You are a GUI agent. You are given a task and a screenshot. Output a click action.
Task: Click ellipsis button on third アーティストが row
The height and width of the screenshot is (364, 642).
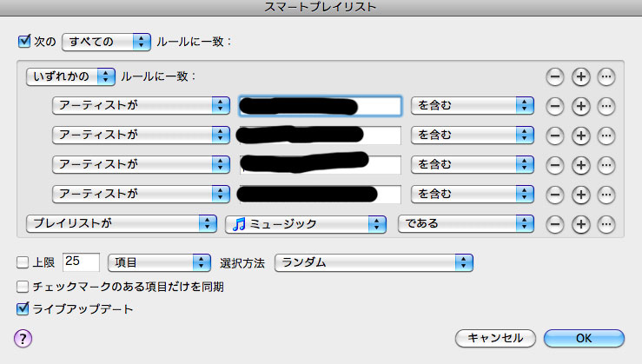tap(606, 165)
